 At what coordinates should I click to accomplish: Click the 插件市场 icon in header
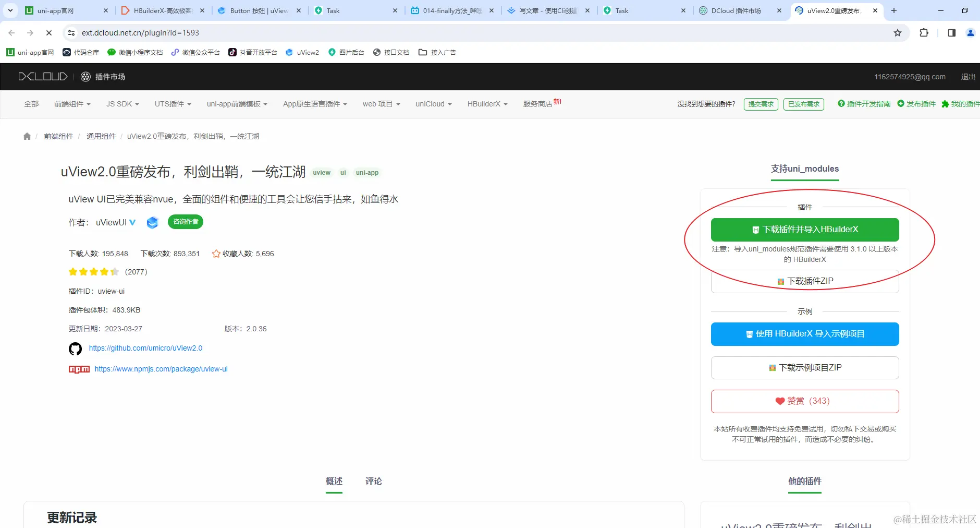pos(86,77)
